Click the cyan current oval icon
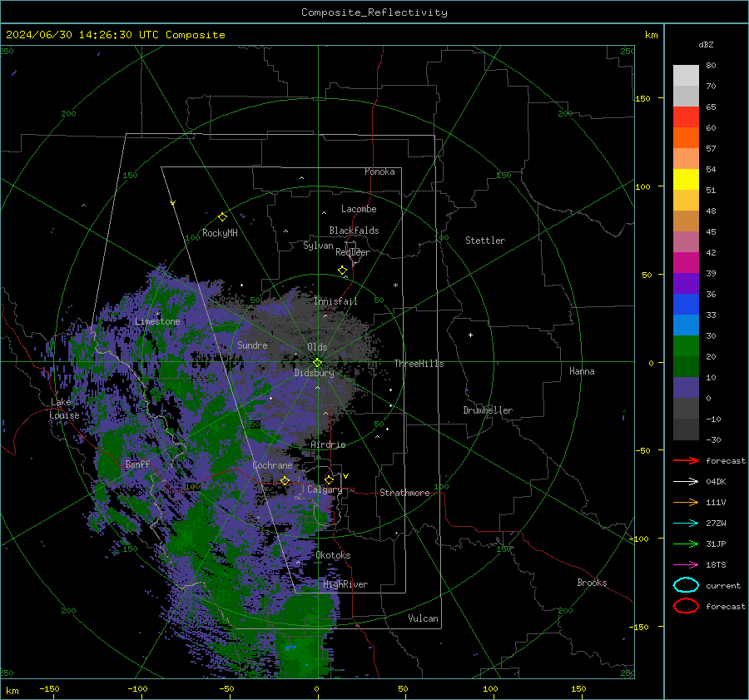749x700 pixels. pos(686,585)
